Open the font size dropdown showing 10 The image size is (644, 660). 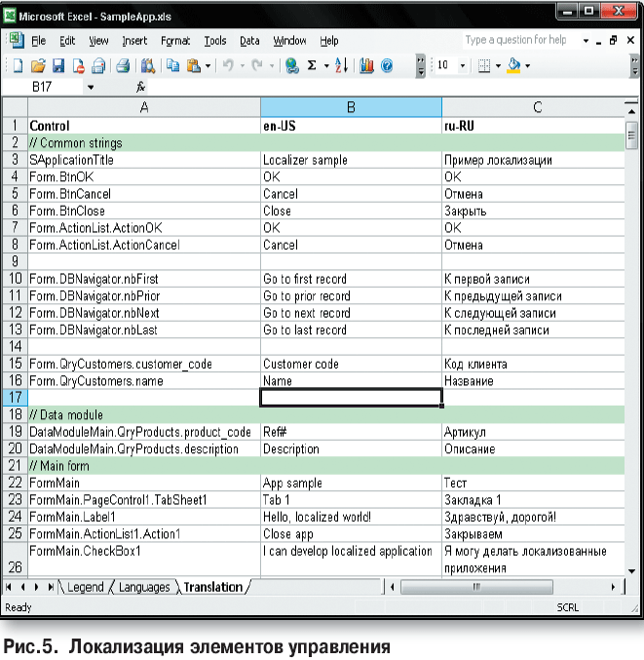461,66
